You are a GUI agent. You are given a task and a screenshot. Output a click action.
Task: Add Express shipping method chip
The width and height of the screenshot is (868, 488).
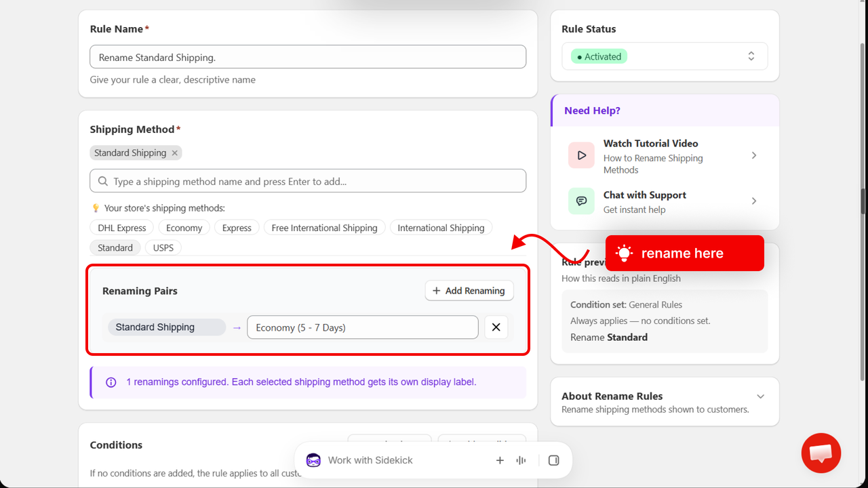tap(237, 228)
